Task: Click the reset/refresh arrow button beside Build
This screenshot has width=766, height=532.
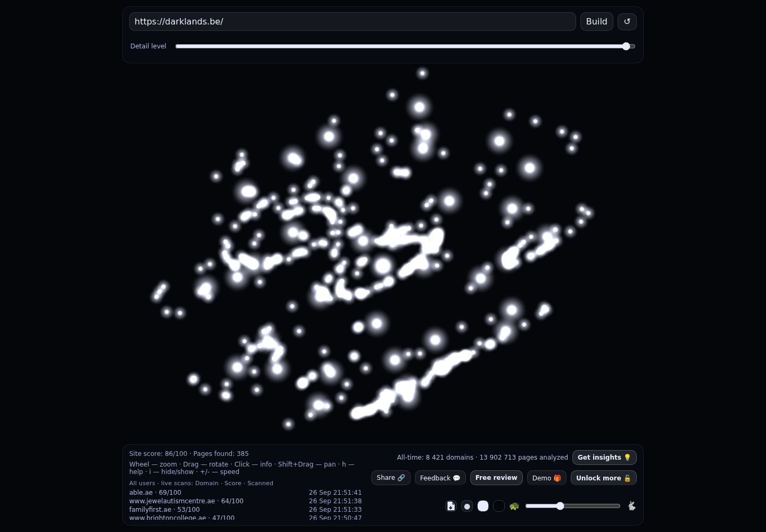Action: coord(627,22)
